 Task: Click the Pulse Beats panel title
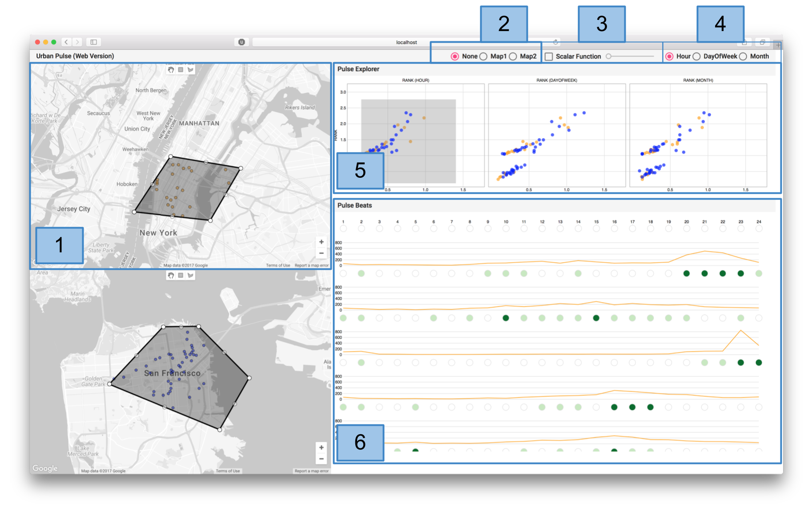coord(354,205)
